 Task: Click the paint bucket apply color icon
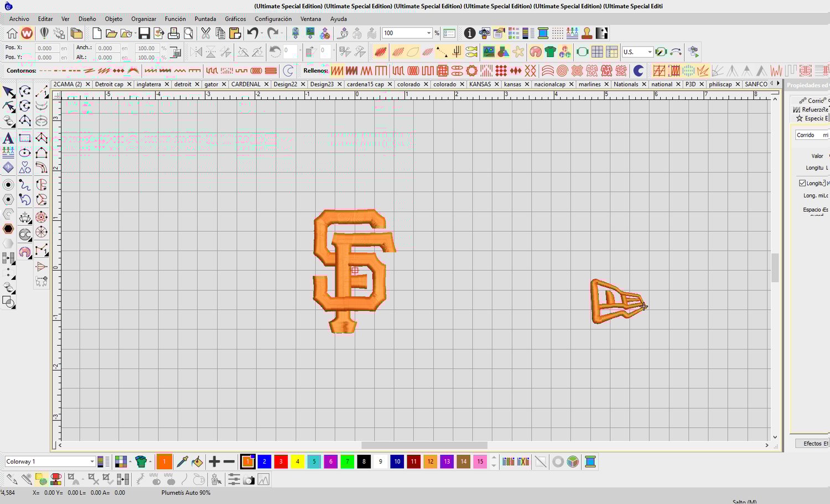click(198, 461)
